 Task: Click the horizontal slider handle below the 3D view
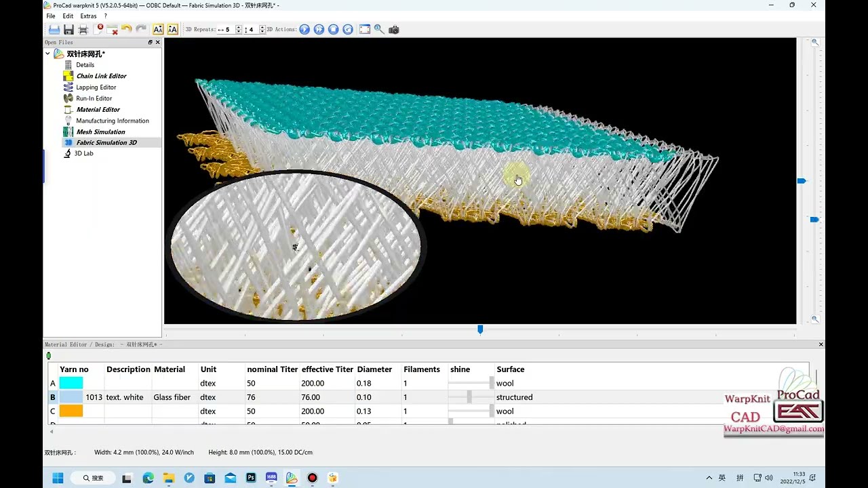(480, 329)
